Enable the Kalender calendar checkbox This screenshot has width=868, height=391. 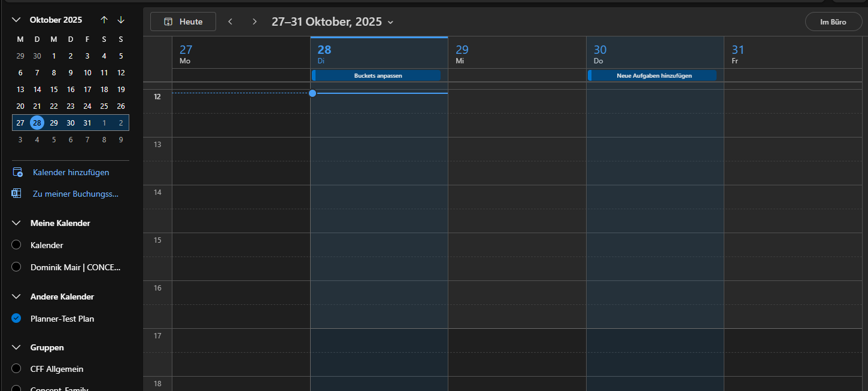17,245
